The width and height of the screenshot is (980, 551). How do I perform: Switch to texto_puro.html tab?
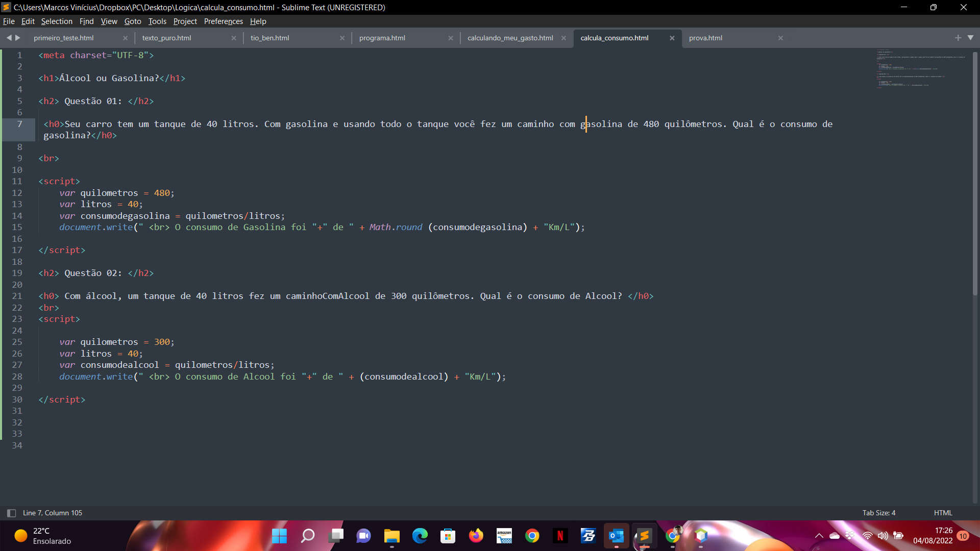(166, 38)
